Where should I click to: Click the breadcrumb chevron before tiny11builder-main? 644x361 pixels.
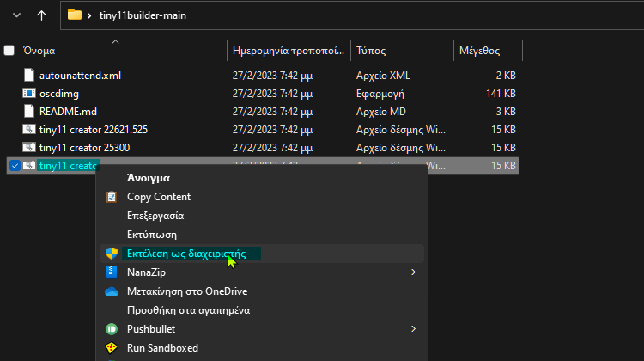pyautogui.click(x=89, y=15)
